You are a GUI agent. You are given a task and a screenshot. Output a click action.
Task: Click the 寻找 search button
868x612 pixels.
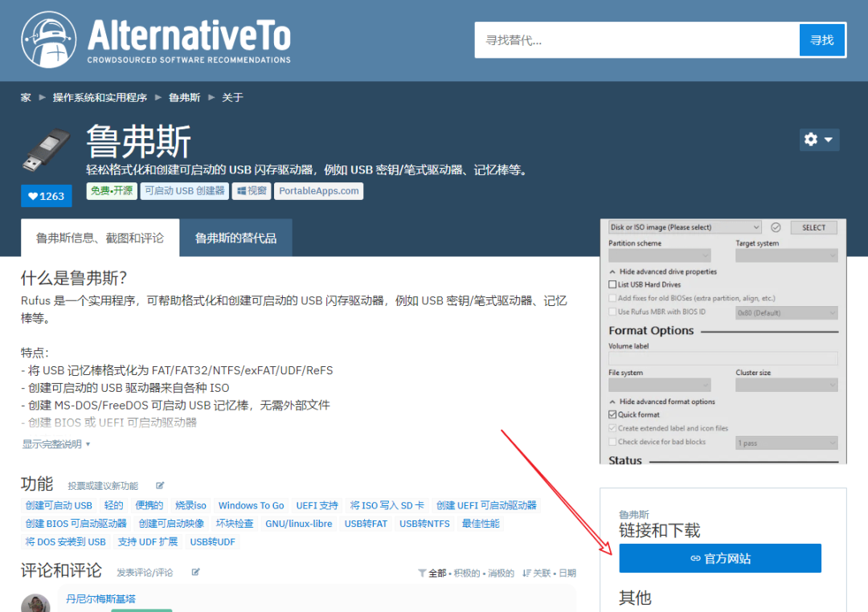821,40
